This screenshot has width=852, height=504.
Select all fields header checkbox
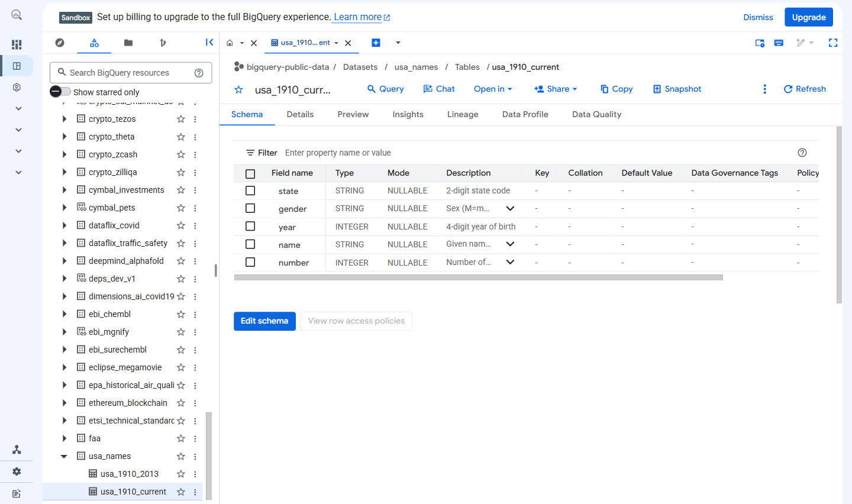[250, 173]
